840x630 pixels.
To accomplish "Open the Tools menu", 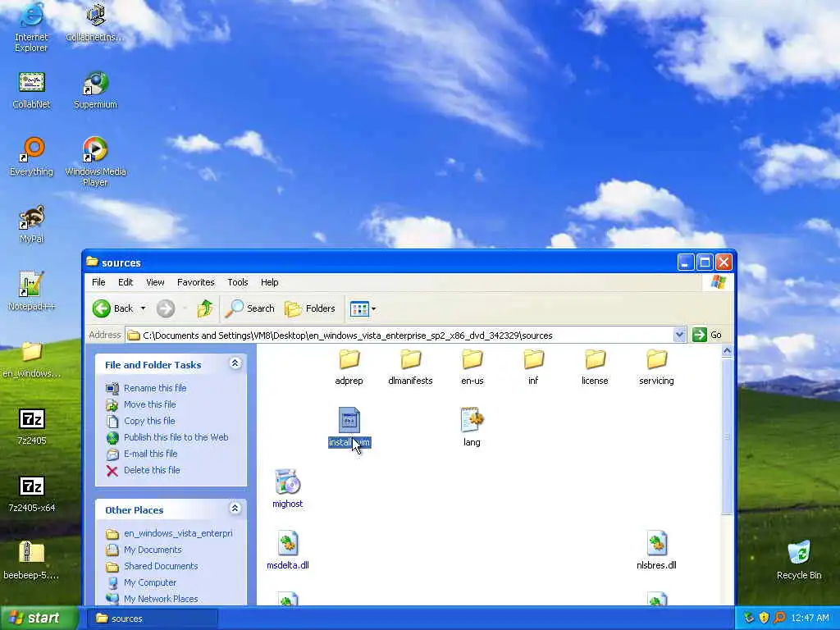I will coord(237,282).
